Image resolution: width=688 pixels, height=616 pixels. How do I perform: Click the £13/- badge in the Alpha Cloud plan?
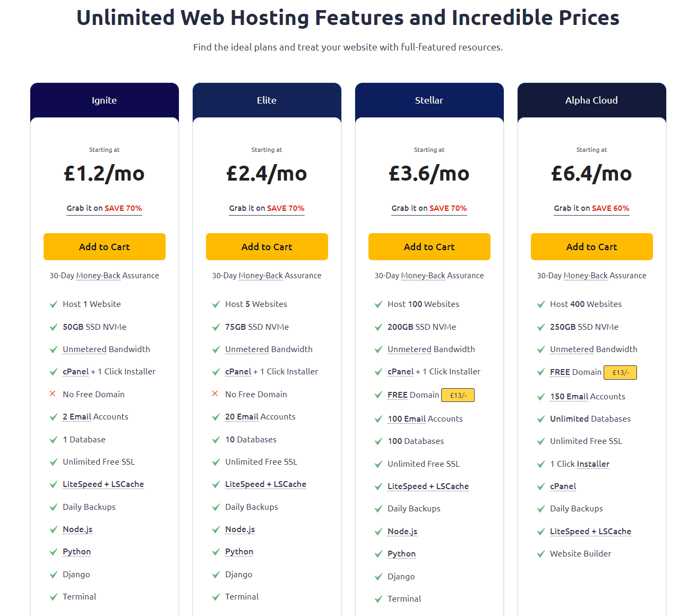(621, 373)
